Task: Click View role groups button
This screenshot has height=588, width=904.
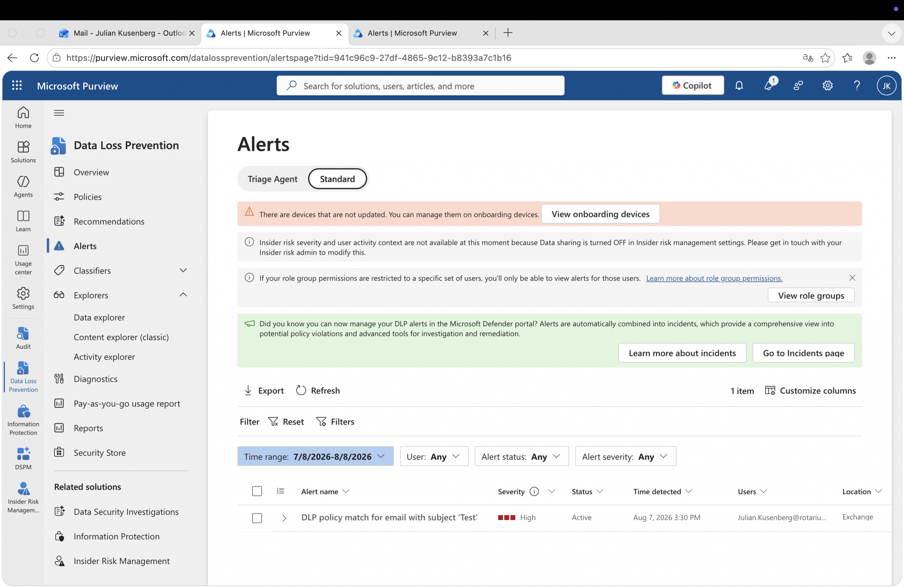Action: click(x=811, y=295)
